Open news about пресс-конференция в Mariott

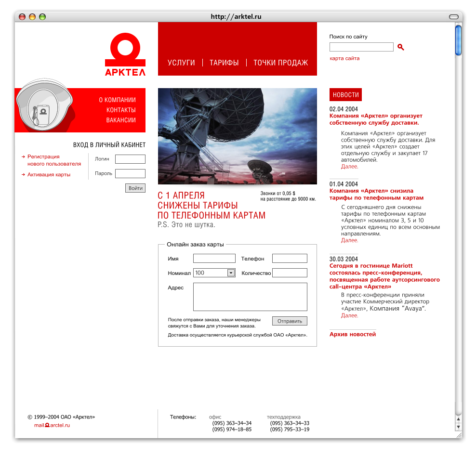click(384, 276)
